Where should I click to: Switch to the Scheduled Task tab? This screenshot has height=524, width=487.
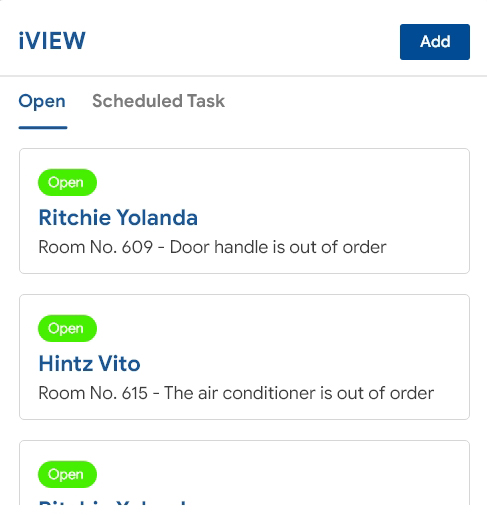point(158,101)
